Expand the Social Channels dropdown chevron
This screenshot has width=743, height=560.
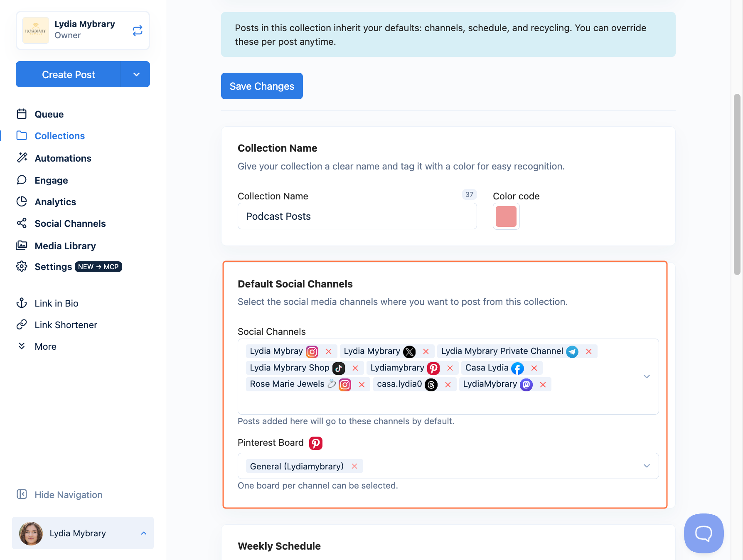pyautogui.click(x=647, y=376)
